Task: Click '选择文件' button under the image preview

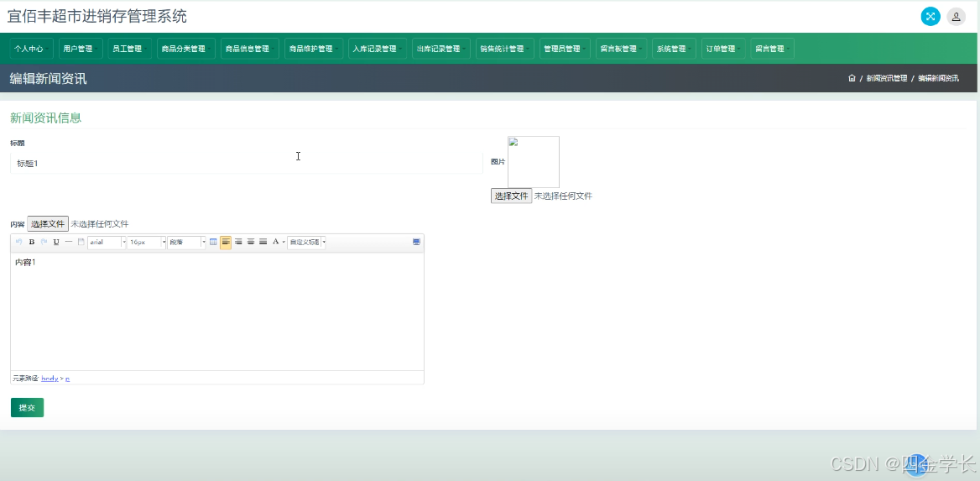Action: [511, 196]
